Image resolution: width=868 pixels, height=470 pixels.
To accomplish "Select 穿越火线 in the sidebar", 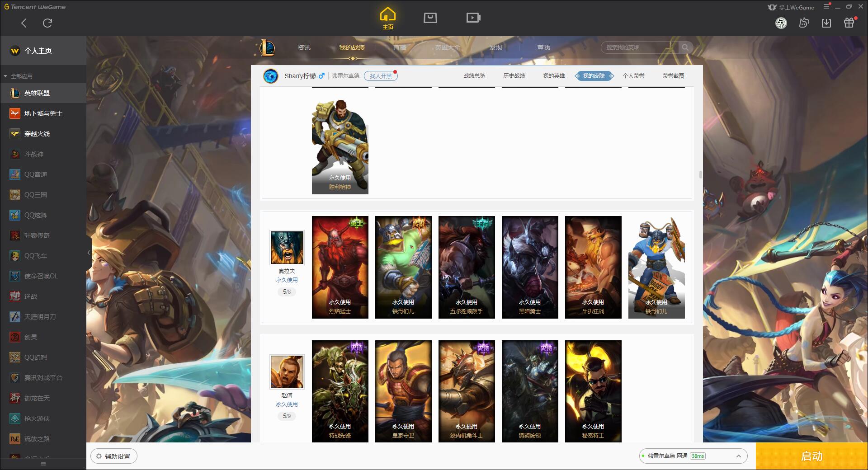I will 43,134.
